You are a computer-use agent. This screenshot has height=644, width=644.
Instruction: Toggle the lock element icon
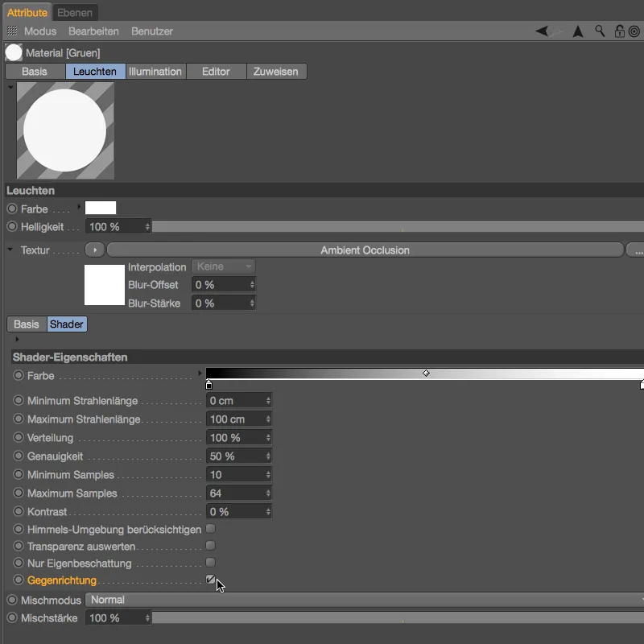coord(619,31)
